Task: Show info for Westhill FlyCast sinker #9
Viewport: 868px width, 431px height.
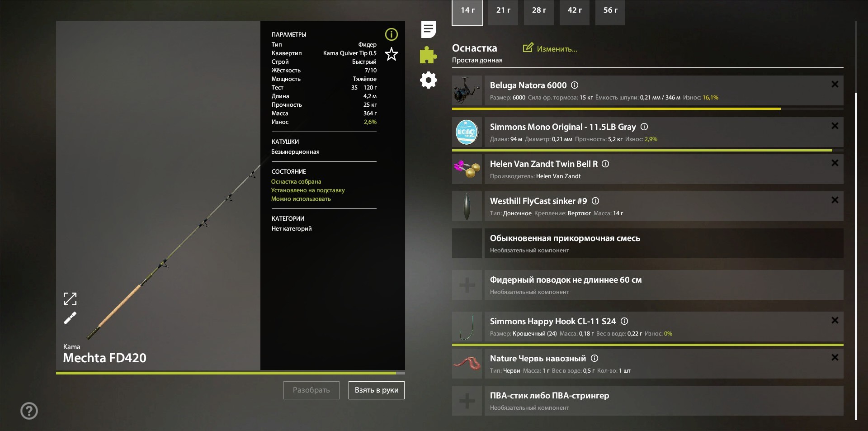Action: click(595, 201)
